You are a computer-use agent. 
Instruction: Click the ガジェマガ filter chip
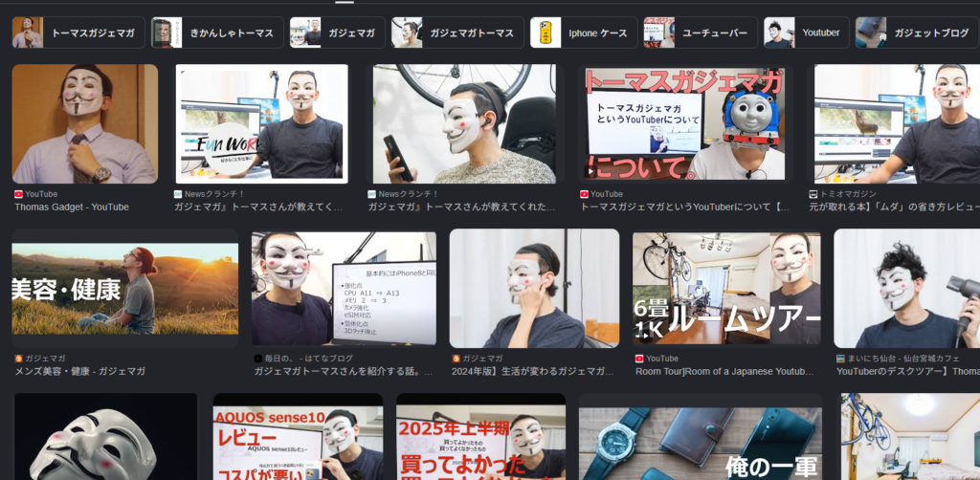pos(338,33)
